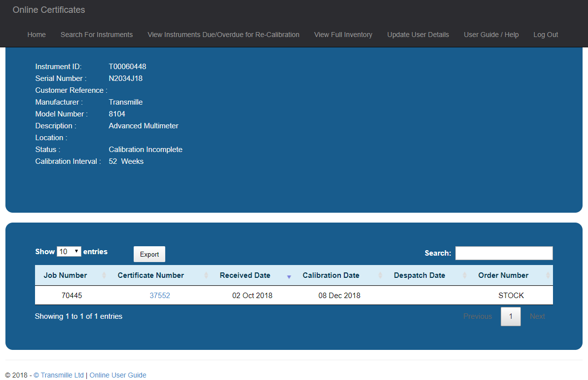Select job number 70445 cell

pyautogui.click(x=72, y=296)
